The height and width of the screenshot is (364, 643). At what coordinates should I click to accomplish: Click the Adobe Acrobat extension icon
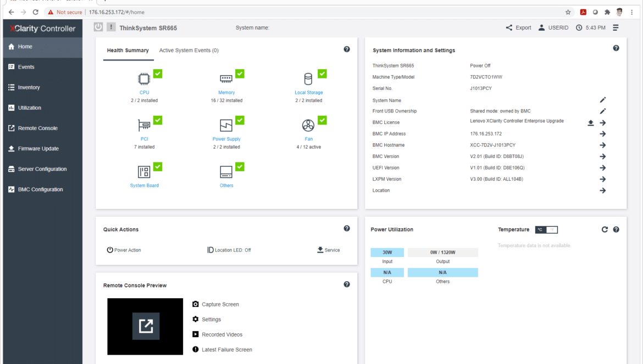click(x=583, y=12)
